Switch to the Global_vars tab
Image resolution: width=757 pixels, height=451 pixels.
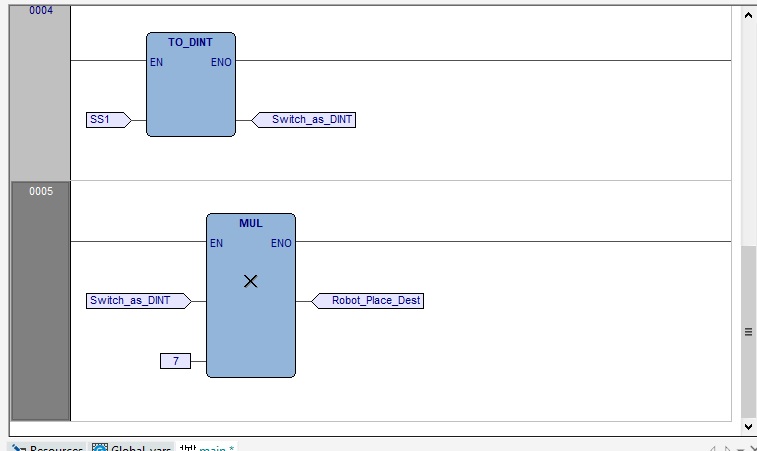[x=132, y=447]
